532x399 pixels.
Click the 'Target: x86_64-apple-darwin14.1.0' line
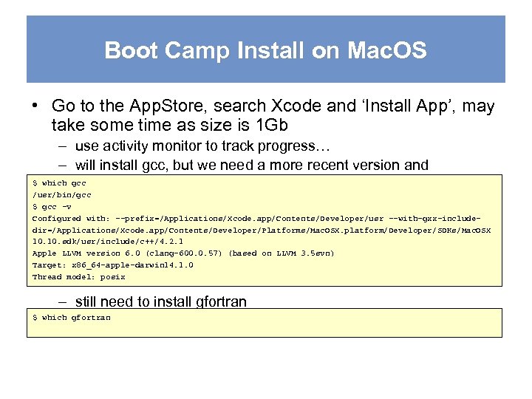point(112,265)
